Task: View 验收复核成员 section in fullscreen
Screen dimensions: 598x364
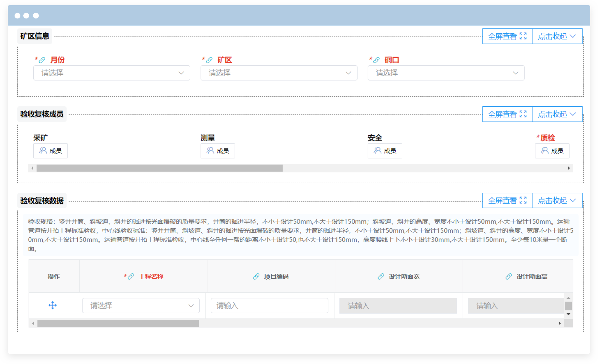Action: coord(507,114)
